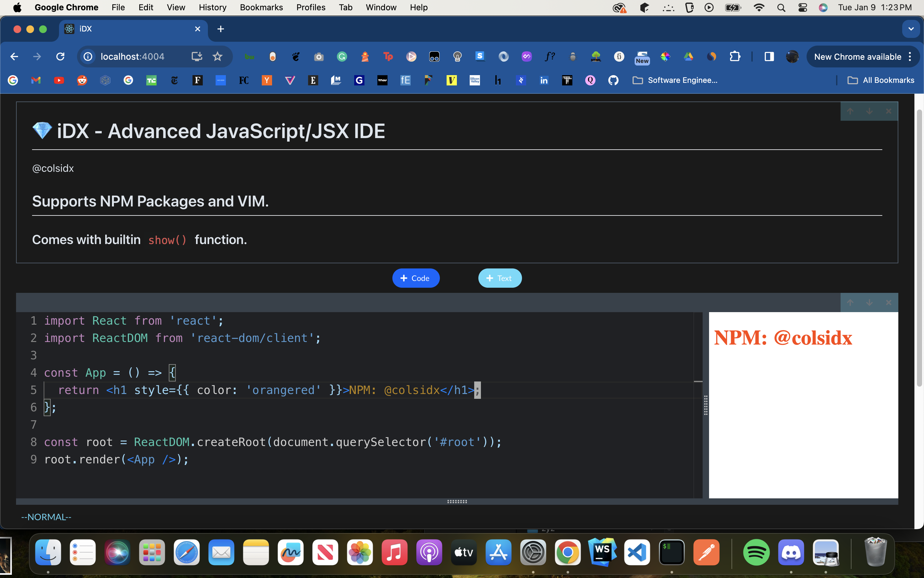Screen dimensions: 924x578
Task: Click the show() inline code text
Action: click(x=167, y=240)
